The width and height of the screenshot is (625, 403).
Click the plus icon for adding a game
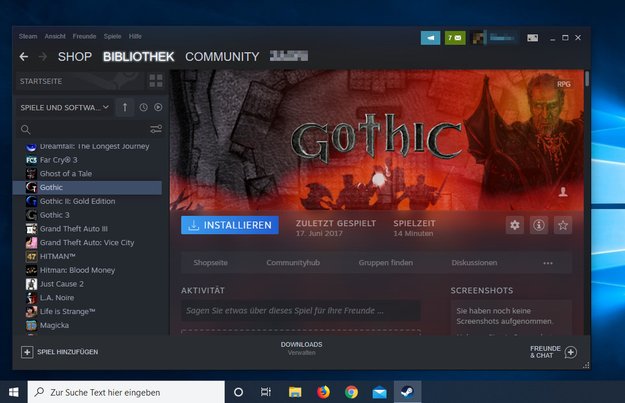(27, 352)
